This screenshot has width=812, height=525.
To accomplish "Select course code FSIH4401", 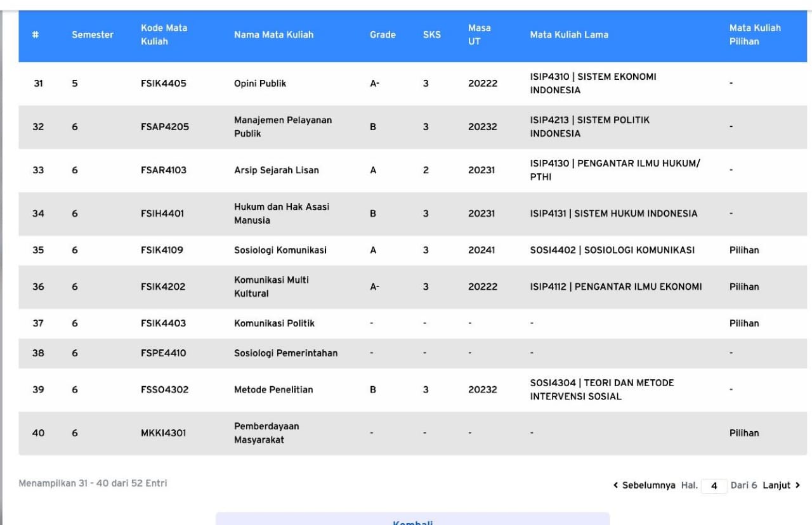I will click(162, 214).
